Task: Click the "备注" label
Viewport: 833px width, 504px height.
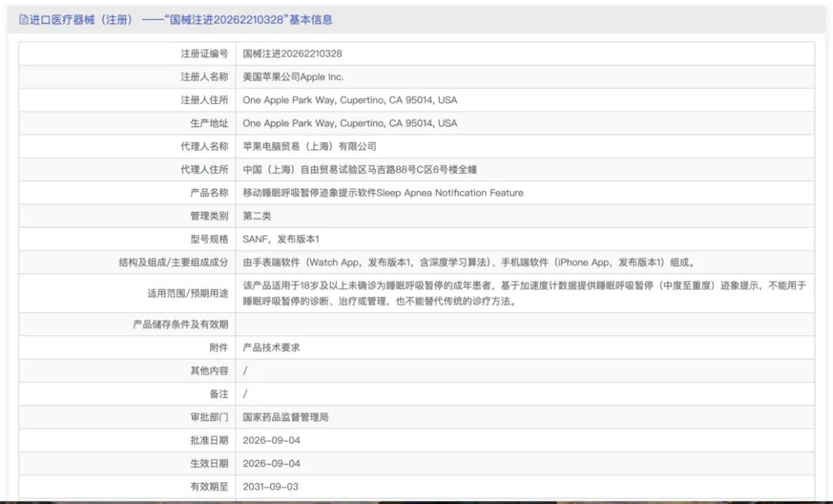Action: (219, 394)
